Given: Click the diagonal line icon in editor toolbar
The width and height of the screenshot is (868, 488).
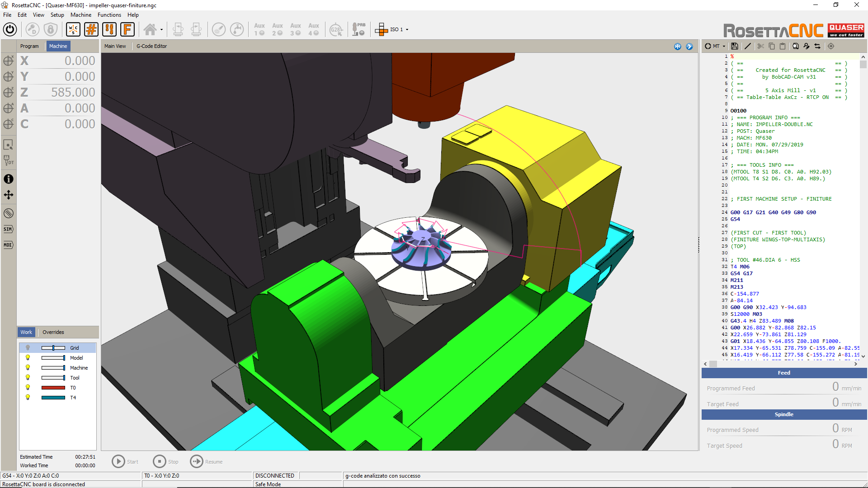Looking at the screenshot, I should pyautogui.click(x=748, y=46).
